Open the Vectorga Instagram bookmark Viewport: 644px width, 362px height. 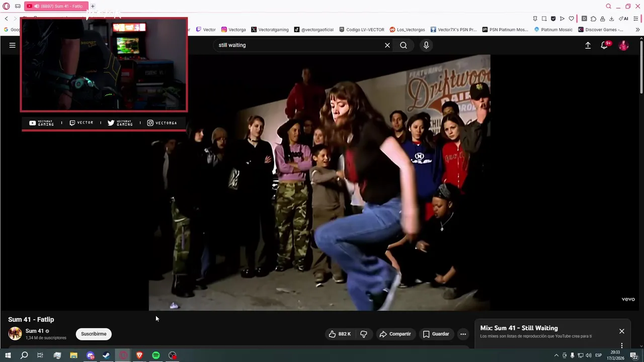(233, 30)
